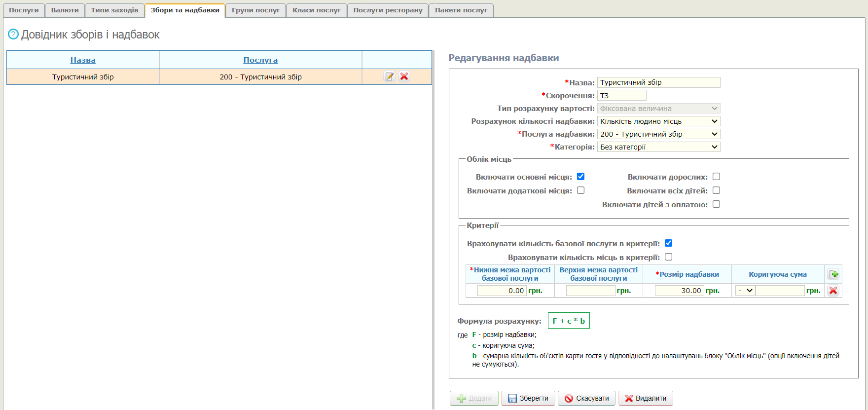This screenshot has width=868, height=410.
Task: Open Розрахунок кількості надбавки dropdown
Action: coord(658,121)
